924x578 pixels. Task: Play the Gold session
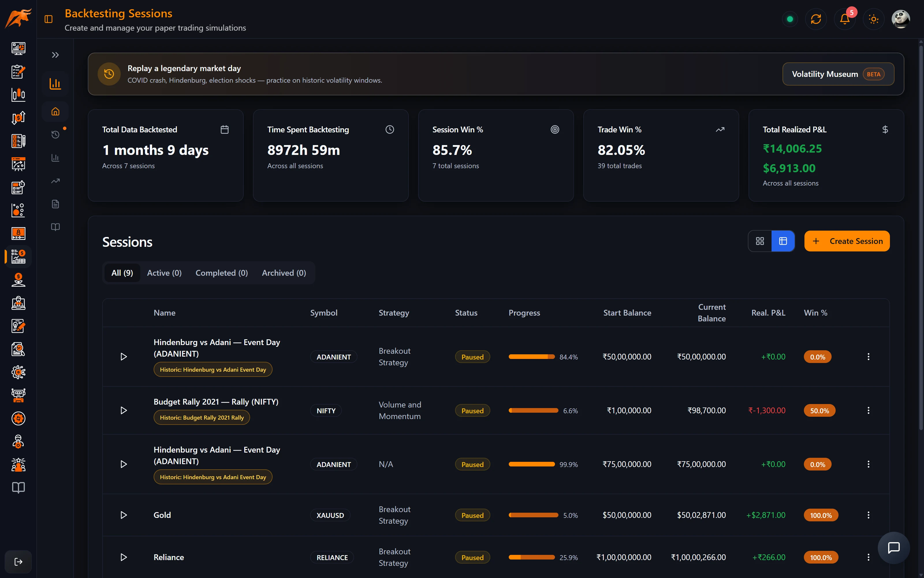[123, 515]
